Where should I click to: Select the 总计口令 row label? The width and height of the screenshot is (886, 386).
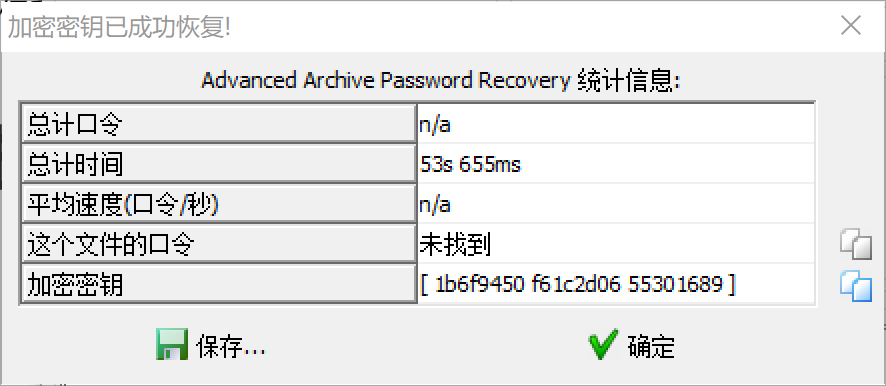tap(219, 124)
